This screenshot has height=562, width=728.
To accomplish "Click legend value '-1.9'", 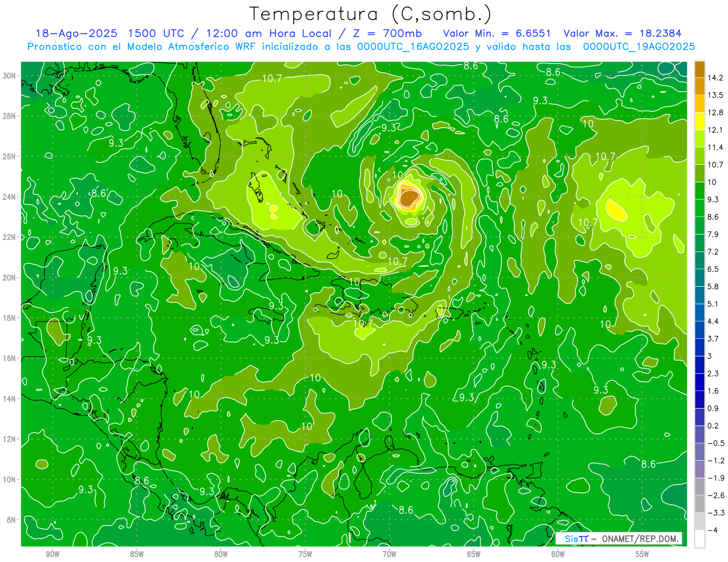I will pos(716,478).
